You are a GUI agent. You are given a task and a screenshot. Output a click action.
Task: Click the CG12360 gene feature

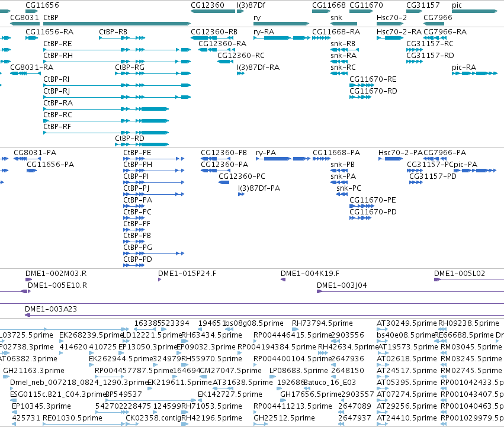click(x=213, y=11)
